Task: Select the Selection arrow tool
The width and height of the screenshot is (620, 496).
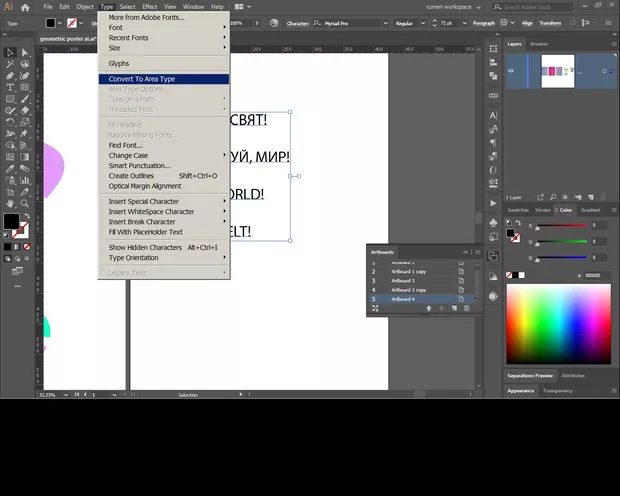Action: pos(10,52)
